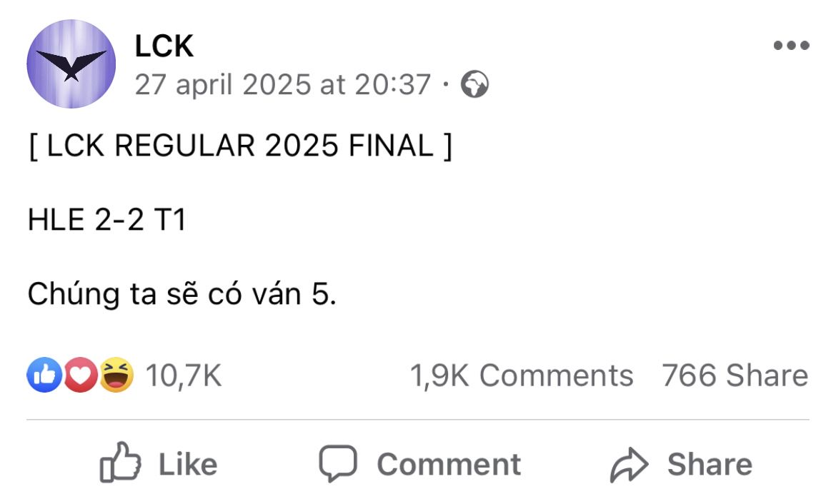This screenshot has width=836, height=504.
Task: Open the post timestamp 27 april 2025
Action: (283, 85)
